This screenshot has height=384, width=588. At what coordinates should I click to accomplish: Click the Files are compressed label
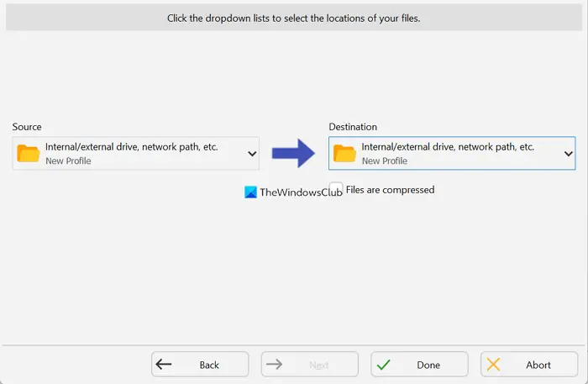(x=390, y=190)
